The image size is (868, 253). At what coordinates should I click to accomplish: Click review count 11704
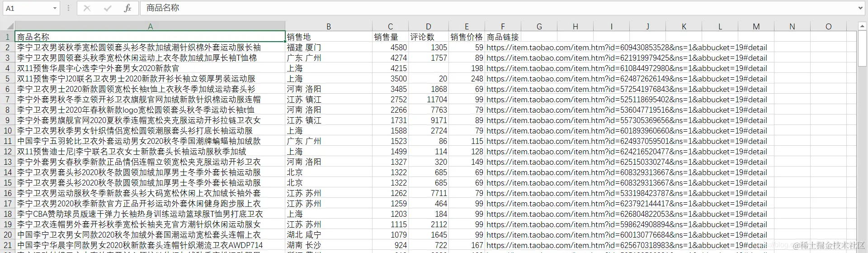coord(429,99)
